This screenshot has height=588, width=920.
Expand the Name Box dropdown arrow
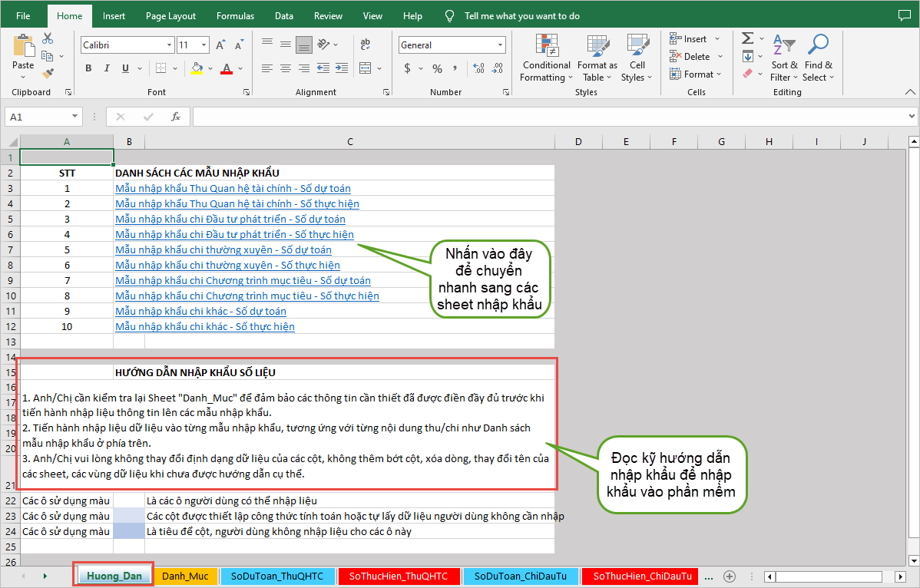[x=74, y=117]
